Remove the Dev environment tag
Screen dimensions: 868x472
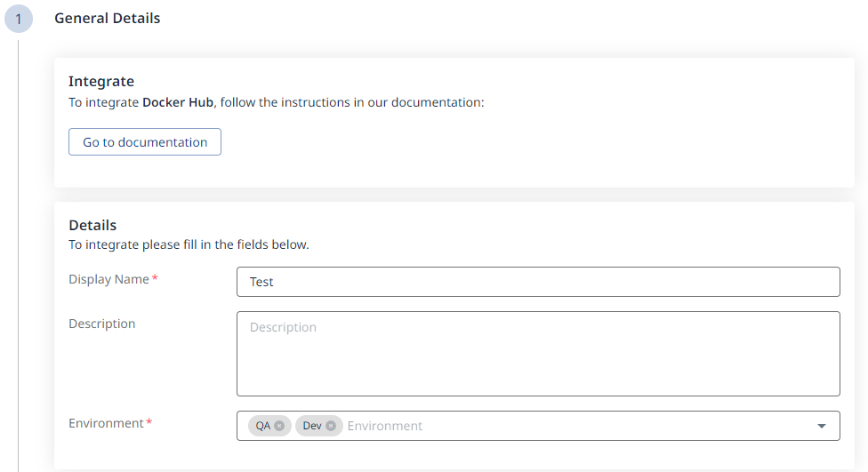[331, 426]
